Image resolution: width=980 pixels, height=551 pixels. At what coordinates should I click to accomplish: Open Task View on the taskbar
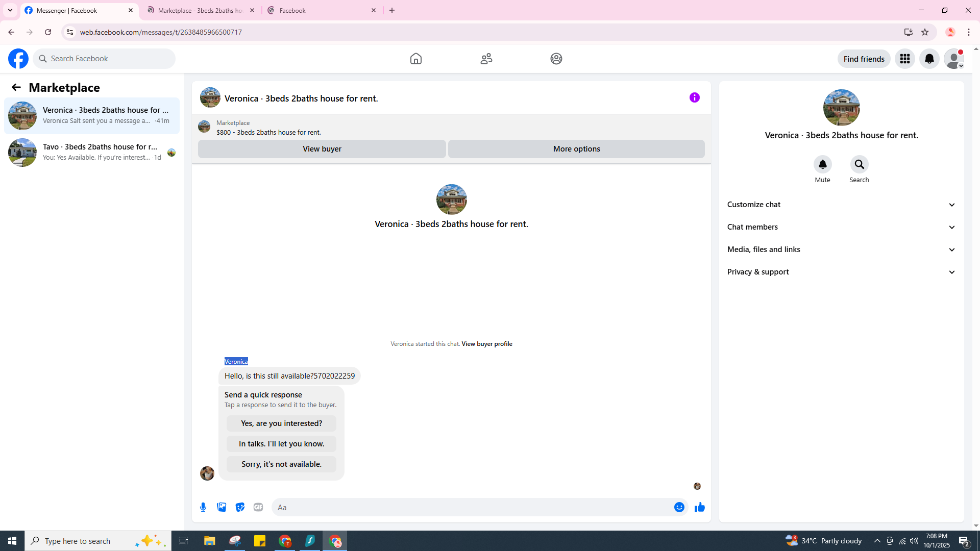point(184,541)
